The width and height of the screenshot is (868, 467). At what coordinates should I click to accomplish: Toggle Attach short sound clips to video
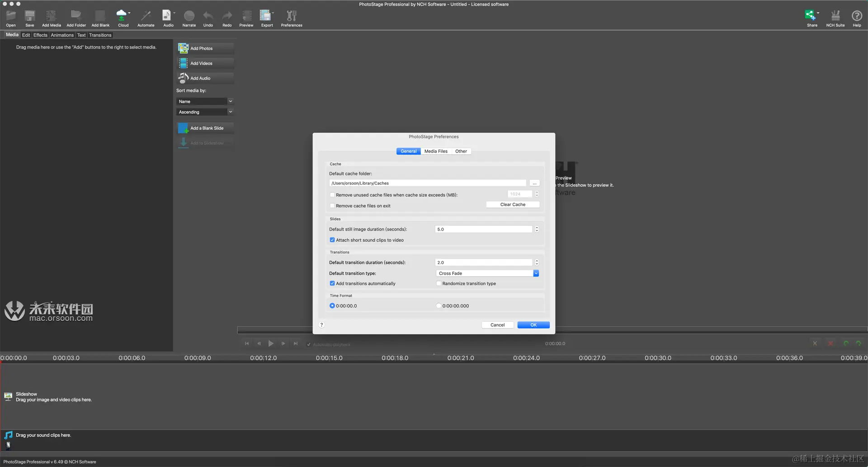332,240
